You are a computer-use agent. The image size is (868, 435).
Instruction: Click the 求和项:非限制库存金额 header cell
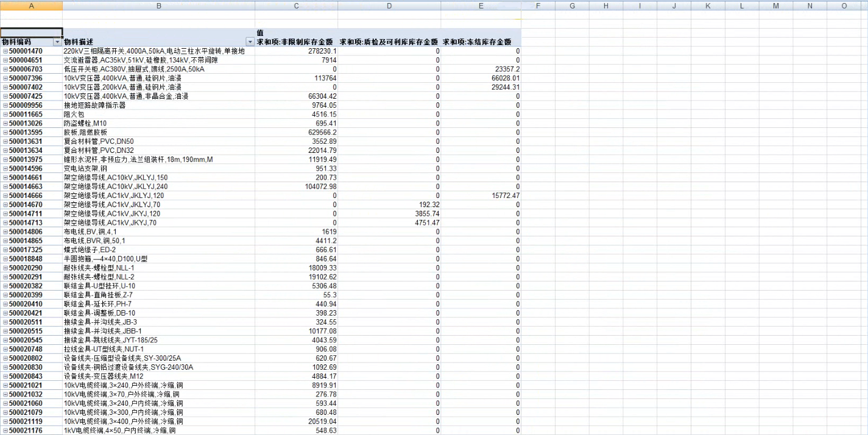[295, 42]
